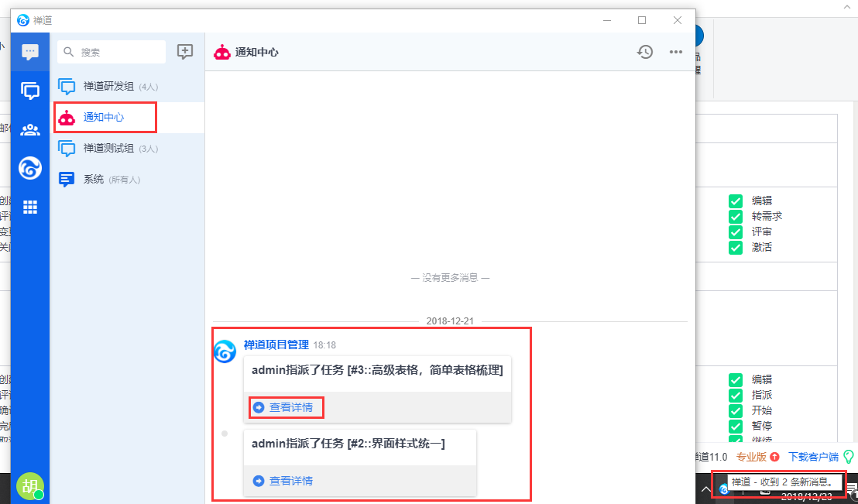
Task: Click the 禅道11.0 version text
Action: click(710, 457)
